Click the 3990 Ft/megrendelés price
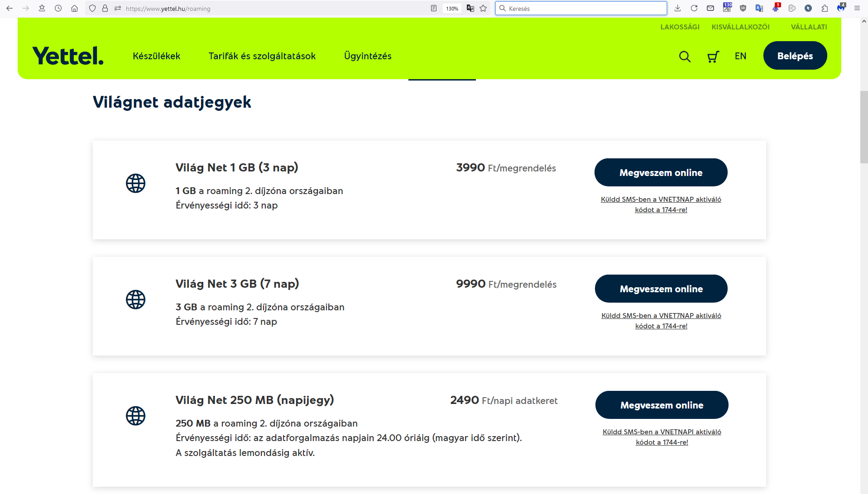The width and height of the screenshot is (868, 494). 506,168
